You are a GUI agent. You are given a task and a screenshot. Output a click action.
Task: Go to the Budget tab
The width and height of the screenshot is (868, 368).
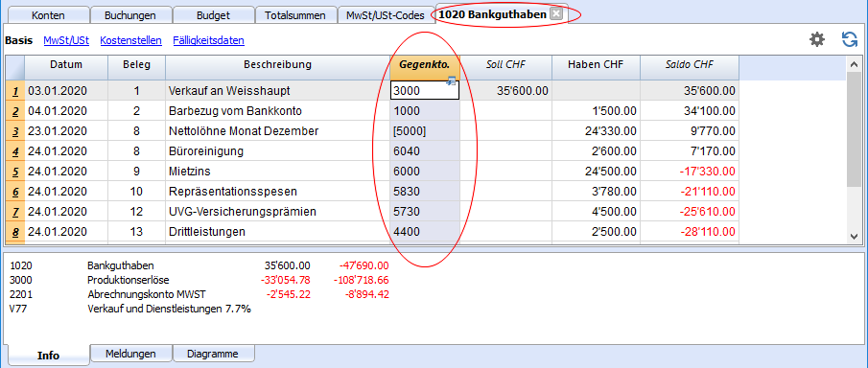(x=213, y=15)
